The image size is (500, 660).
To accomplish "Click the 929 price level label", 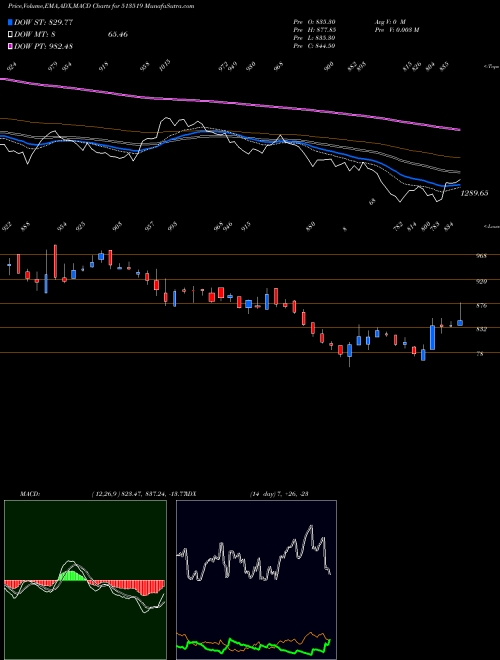I will tap(481, 281).
